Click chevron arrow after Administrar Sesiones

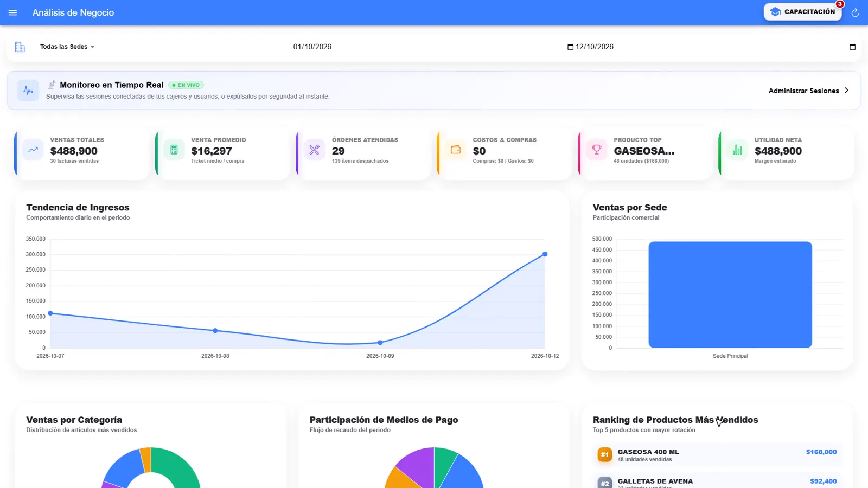point(846,91)
